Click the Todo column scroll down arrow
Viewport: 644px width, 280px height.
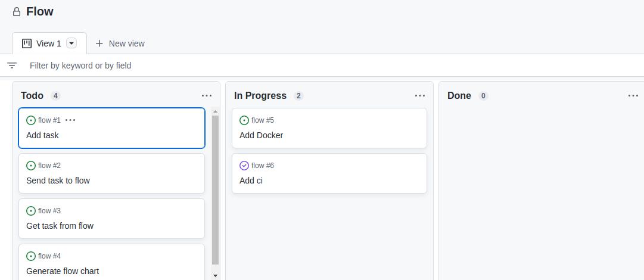click(216, 276)
